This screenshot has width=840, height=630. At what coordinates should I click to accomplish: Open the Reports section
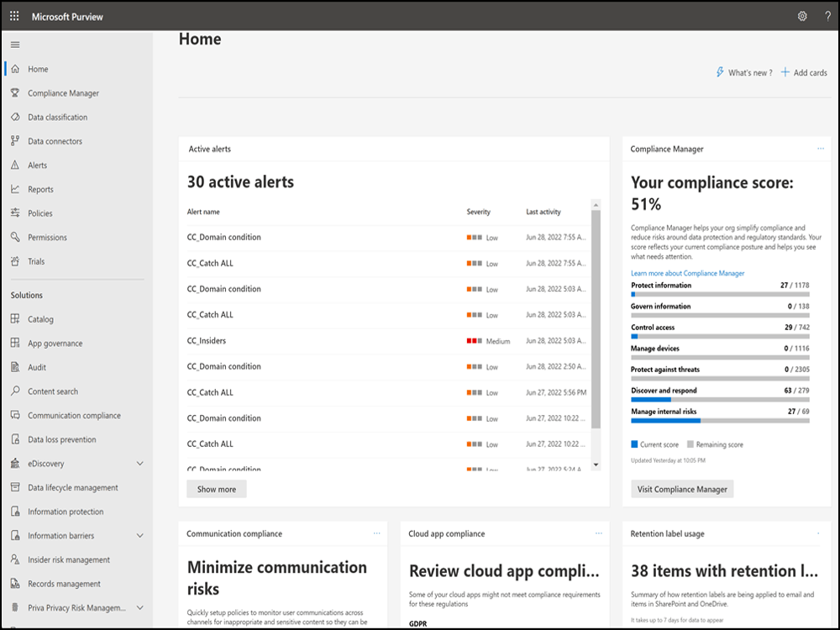tap(39, 189)
